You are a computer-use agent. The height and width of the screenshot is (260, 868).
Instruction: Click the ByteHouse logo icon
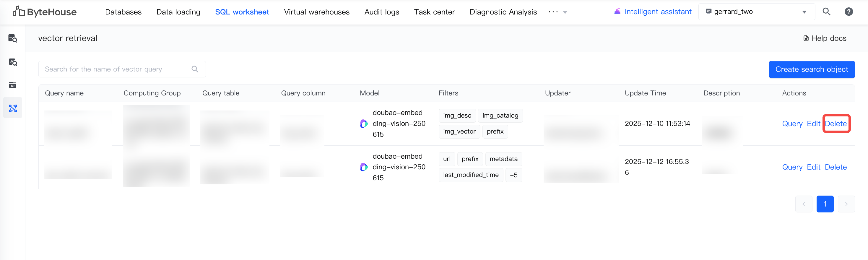click(19, 12)
